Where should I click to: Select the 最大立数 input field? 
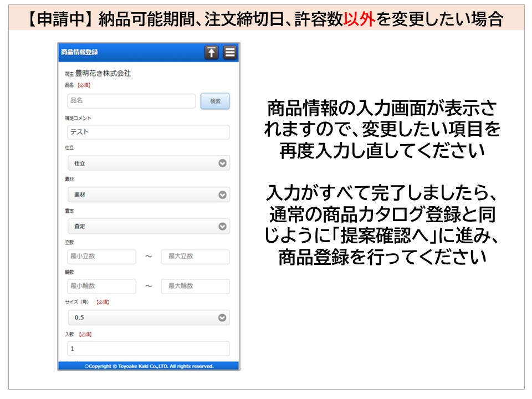[195, 257]
